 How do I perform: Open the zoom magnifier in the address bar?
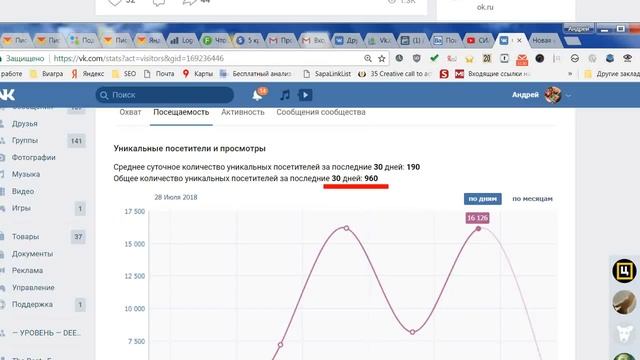[x=368, y=58]
